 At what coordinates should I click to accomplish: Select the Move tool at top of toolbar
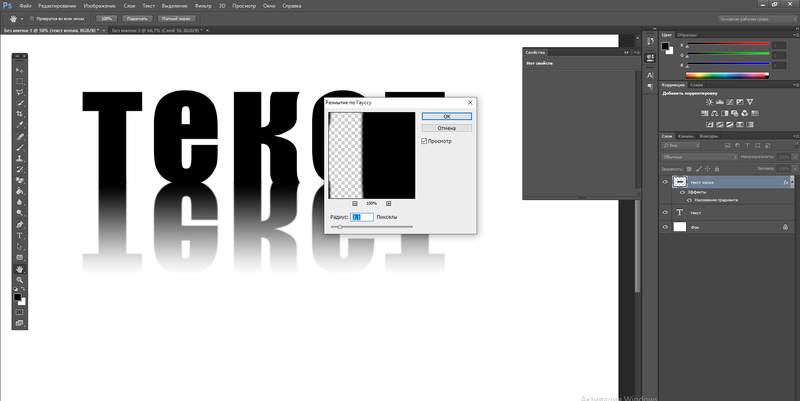click(x=19, y=70)
